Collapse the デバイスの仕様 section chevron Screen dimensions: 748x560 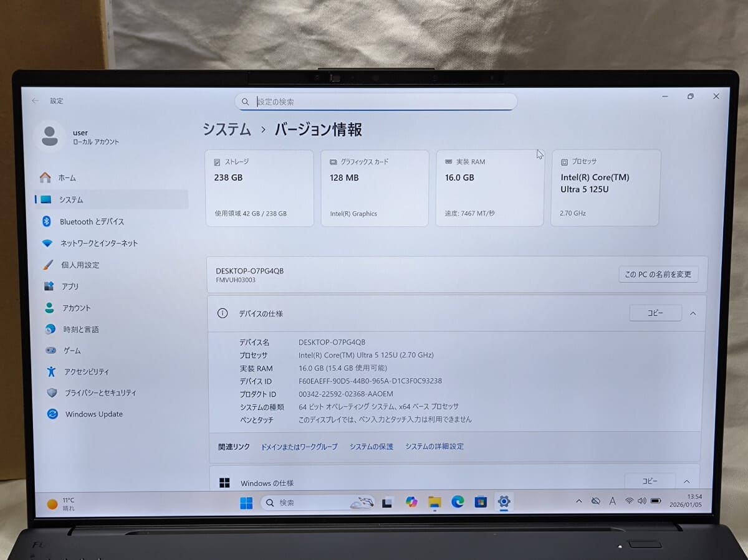(x=693, y=313)
